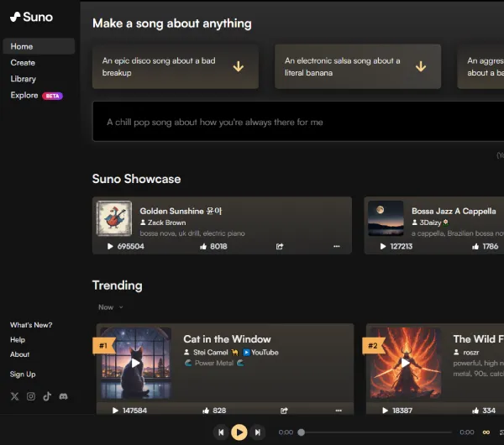Screen dimensions: 504x445
Task: Select the 'electronic salsa song about a literal banana' suggestion
Action: [358, 66]
